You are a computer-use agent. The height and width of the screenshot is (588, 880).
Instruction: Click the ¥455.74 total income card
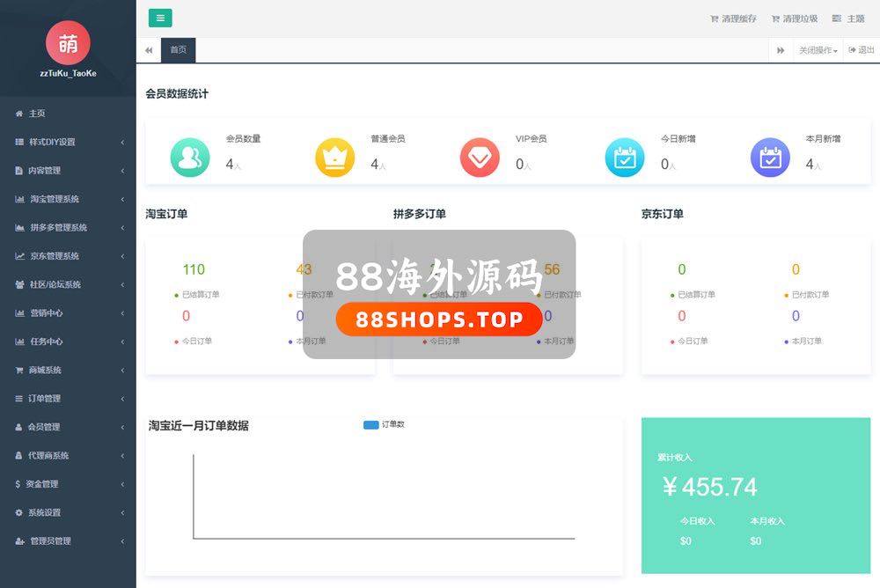[755, 495]
